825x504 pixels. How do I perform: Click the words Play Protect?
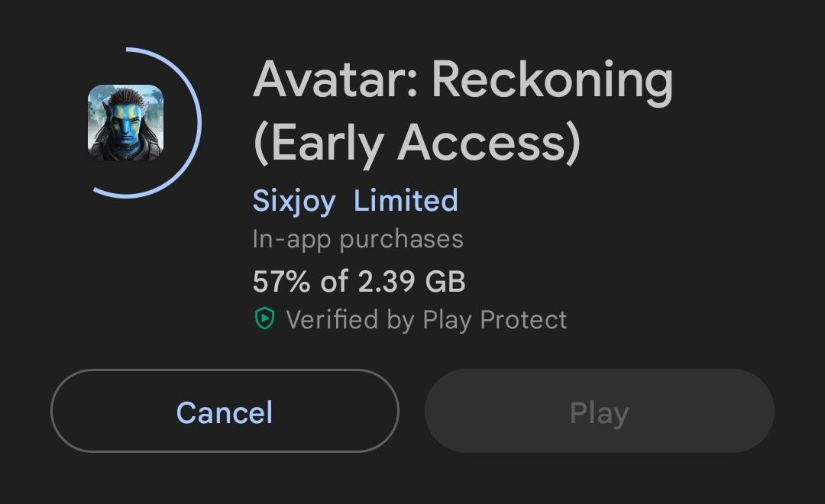point(494,319)
